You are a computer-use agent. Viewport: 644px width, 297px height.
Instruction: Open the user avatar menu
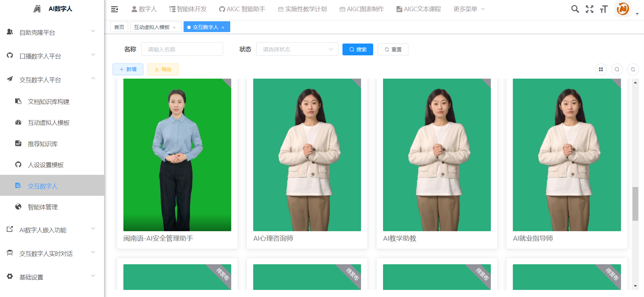[623, 9]
